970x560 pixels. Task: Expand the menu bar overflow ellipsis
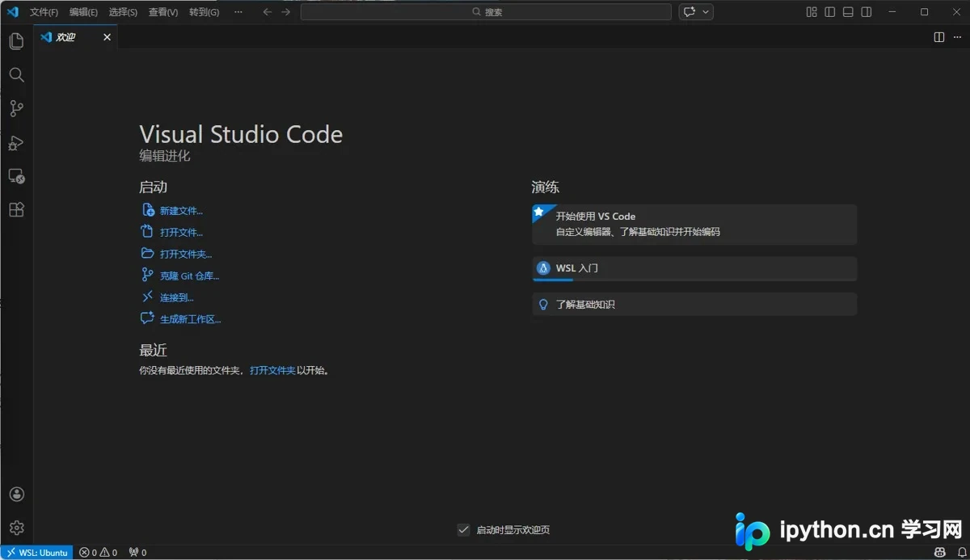pyautogui.click(x=238, y=12)
